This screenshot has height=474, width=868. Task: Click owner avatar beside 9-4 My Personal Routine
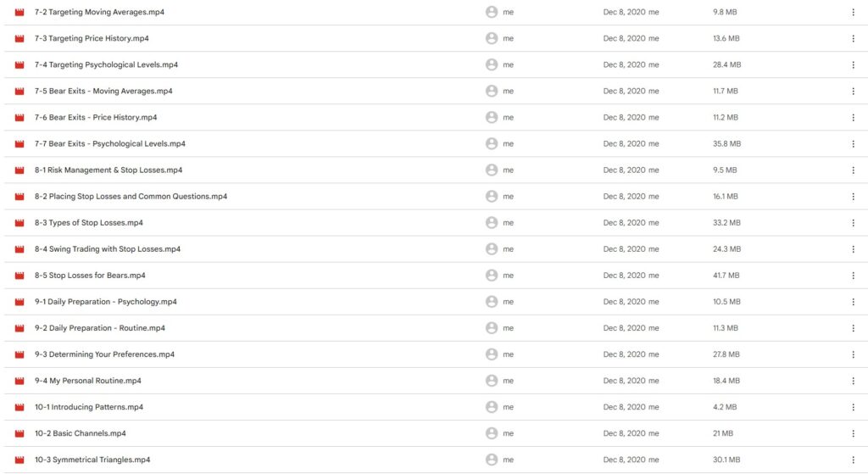(x=492, y=381)
